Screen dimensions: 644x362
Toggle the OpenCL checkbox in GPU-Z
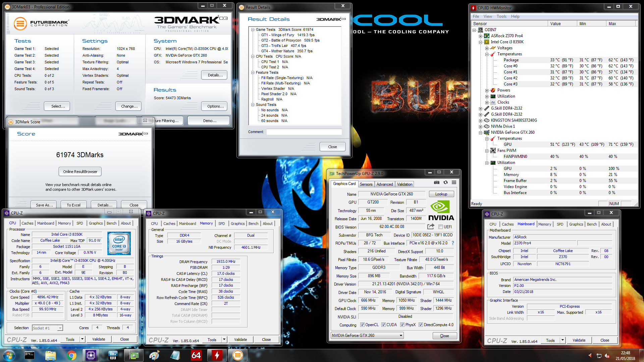point(362,325)
